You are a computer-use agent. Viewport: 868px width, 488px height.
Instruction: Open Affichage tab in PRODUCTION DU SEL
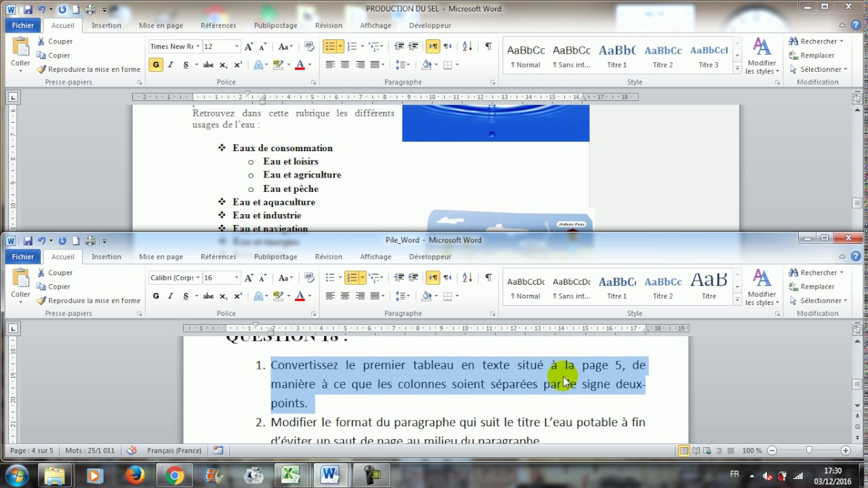[376, 26]
